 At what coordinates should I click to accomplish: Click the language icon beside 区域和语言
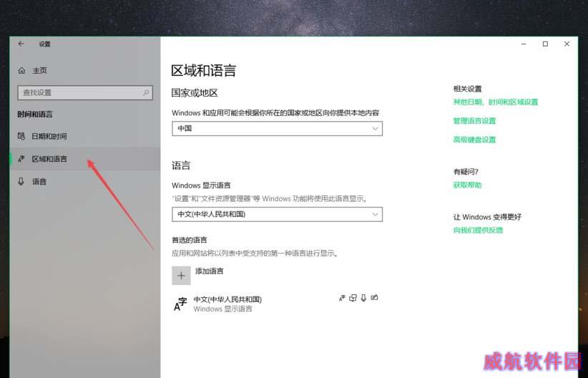click(x=21, y=159)
